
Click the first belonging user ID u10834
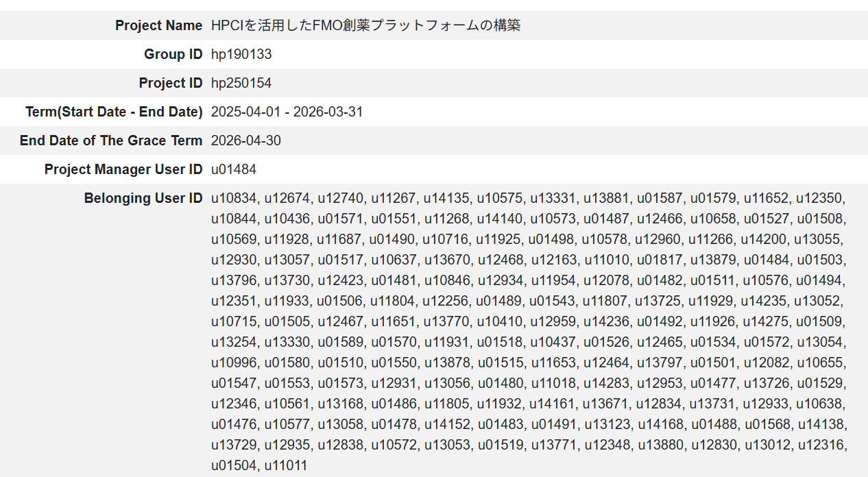click(232, 199)
